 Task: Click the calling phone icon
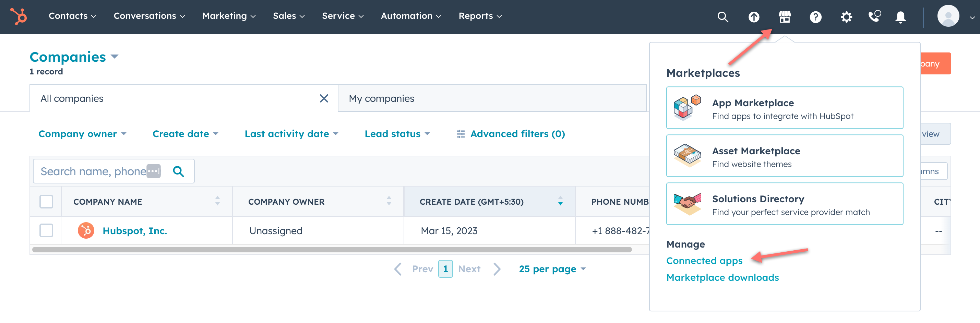pyautogui.click(x=874, y=17)
